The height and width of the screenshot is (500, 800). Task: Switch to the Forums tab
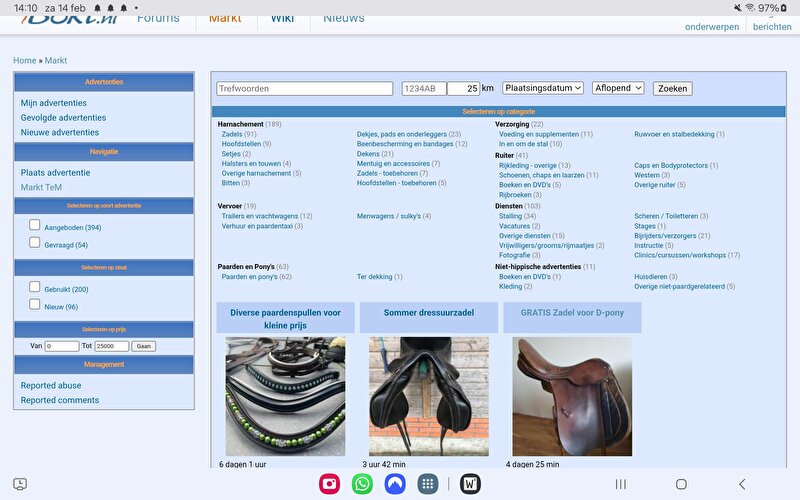tap(158, 18)
